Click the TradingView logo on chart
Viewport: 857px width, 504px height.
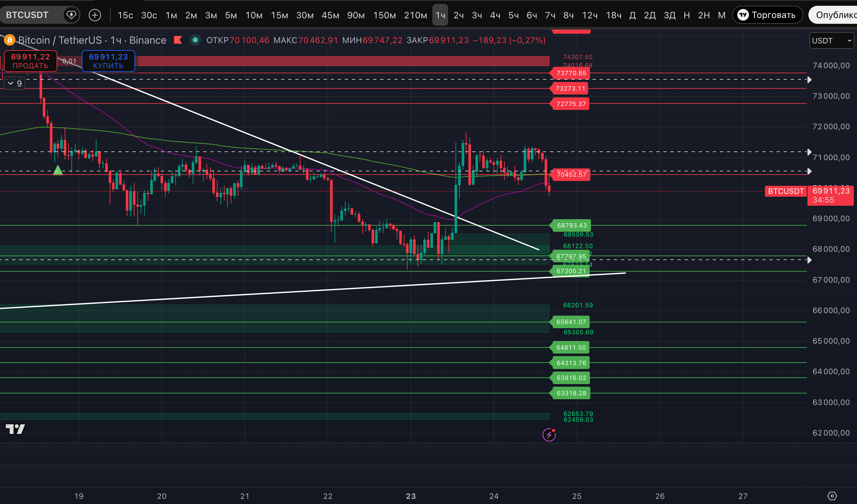tap(15, 429)
